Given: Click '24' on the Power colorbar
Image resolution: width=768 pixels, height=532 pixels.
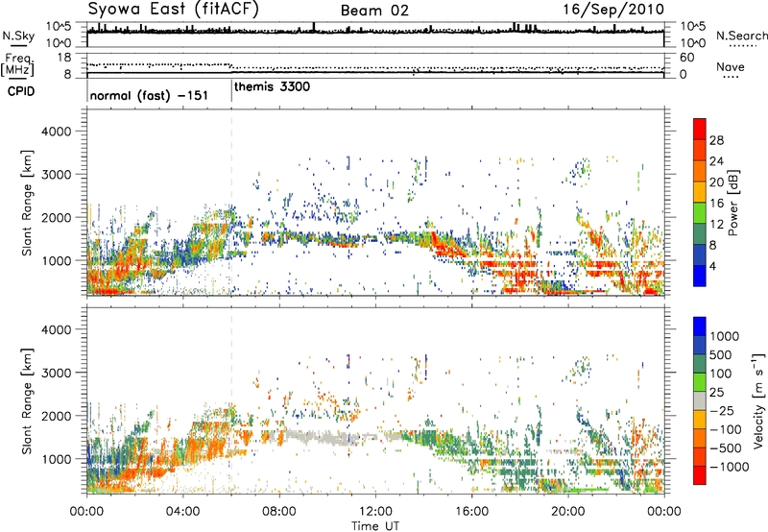Looking at the screenshot, I should coord(716,161).
